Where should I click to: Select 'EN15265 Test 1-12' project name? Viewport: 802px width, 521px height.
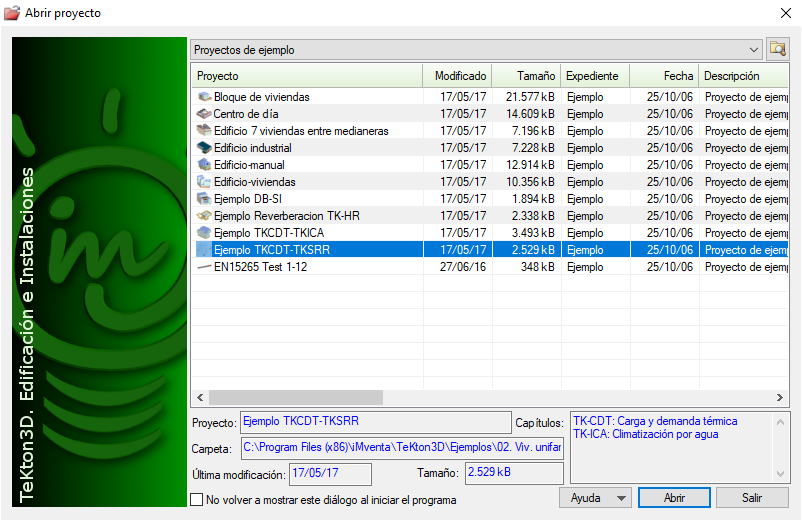260,267
